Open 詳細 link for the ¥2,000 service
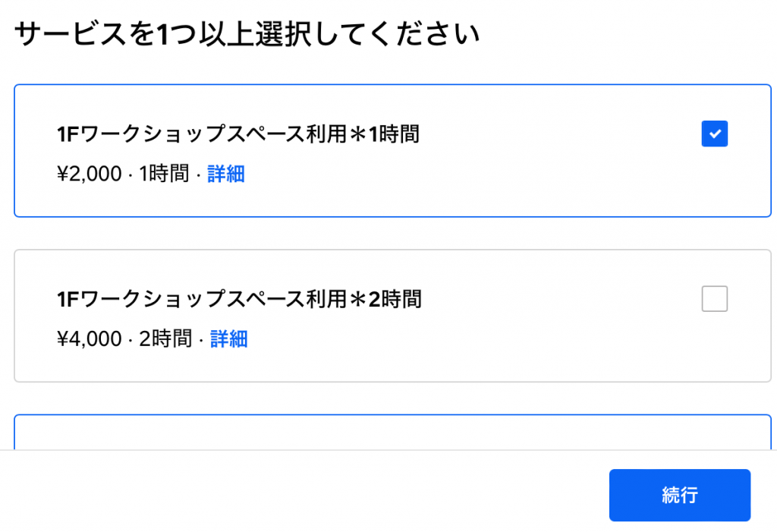The width and height of the screenshot is (777, 532). [226, 174]
